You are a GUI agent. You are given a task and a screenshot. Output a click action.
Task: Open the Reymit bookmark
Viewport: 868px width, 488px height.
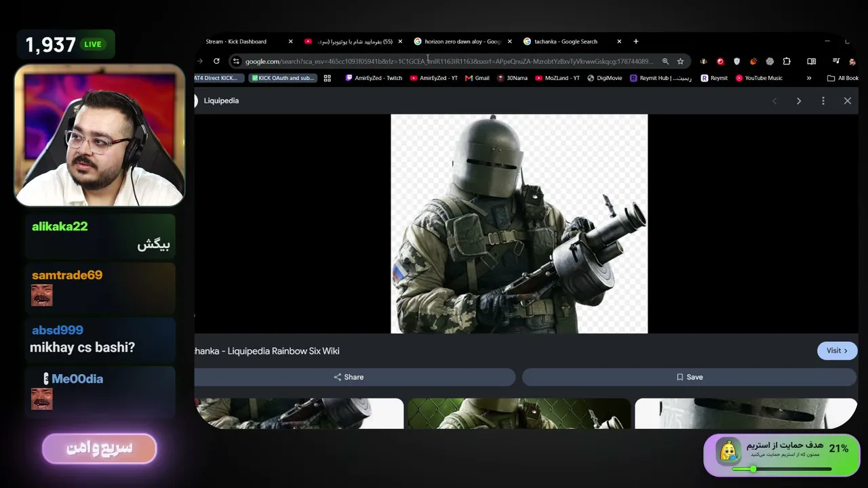tap(714, 78)
